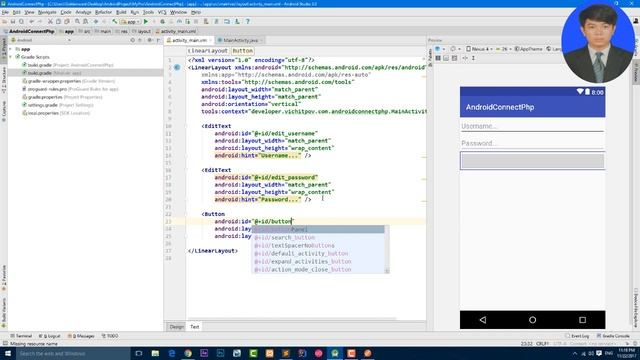
Task: Open the File menu
Action: (5, 12)
